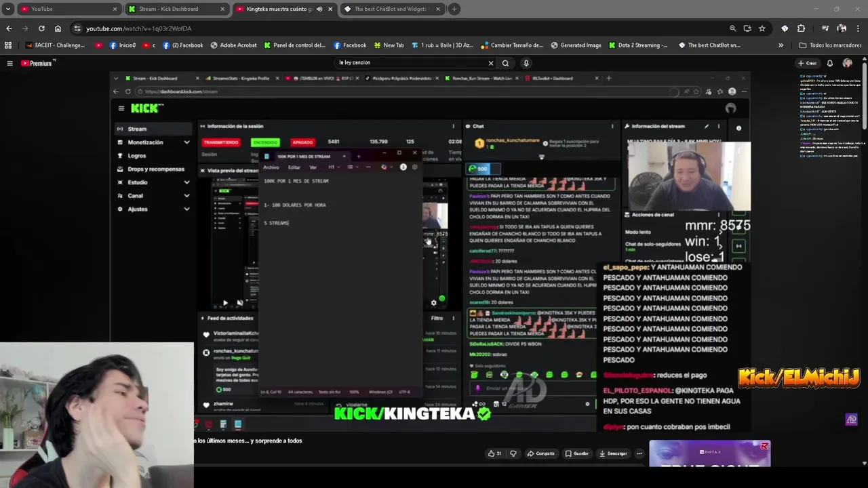This screenshot has width=868, height=488.
Task: Go back to the previous page
Action: (x=9, y=28)
